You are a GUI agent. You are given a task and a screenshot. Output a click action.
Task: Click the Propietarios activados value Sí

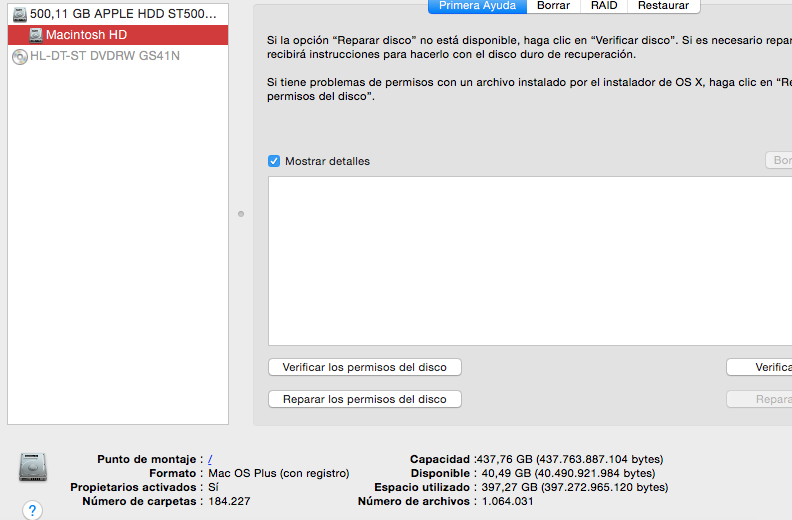213,488
